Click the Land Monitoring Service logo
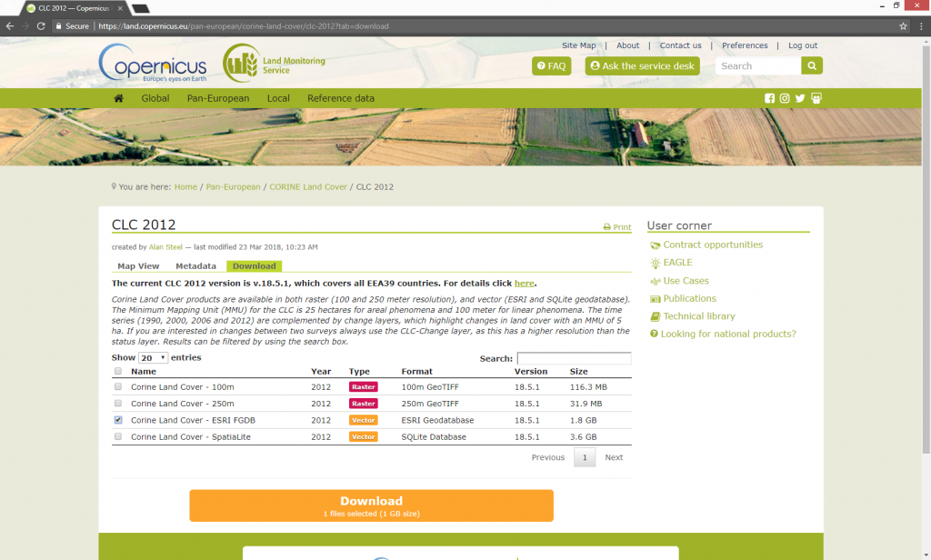Screen dimensions: 931x560 [275, 63]
